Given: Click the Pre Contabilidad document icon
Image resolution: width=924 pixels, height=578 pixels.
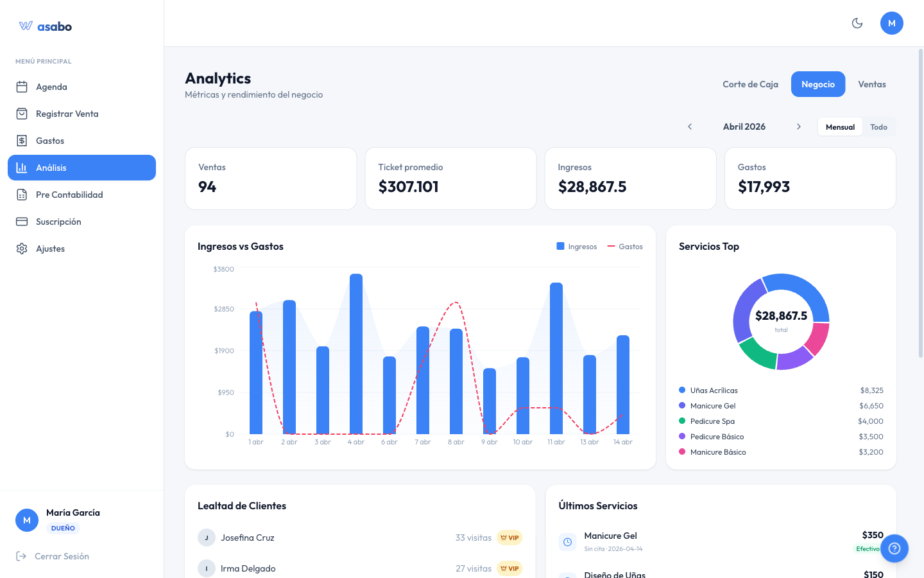Looking at the screenshot, I should coord(22,195).
